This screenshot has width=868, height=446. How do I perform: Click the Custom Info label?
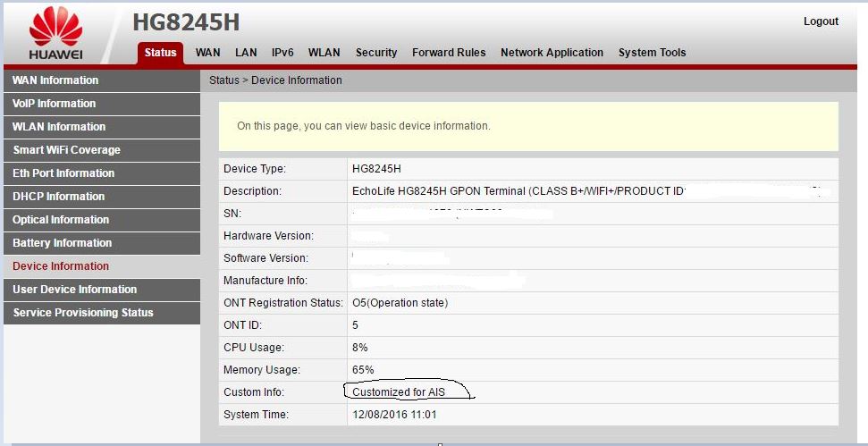point(254,392)
